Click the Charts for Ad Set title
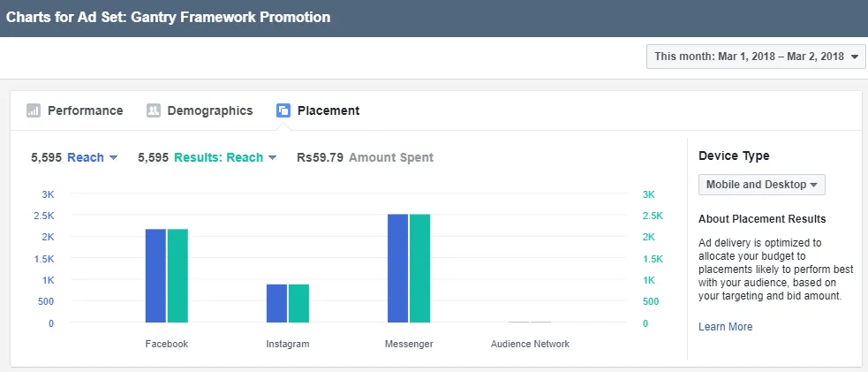This screenshot has height=372, width=868. tap(169, 17)
